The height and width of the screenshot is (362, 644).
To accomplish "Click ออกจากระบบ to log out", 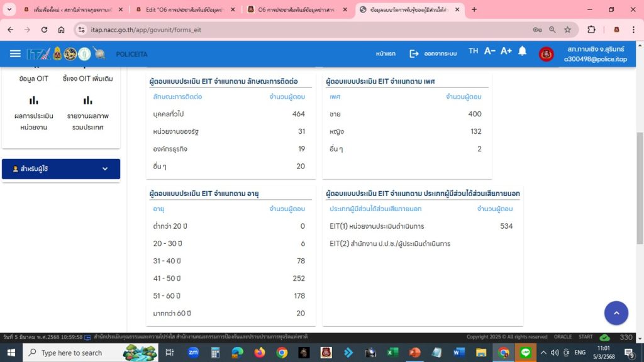I will (433, 54).
